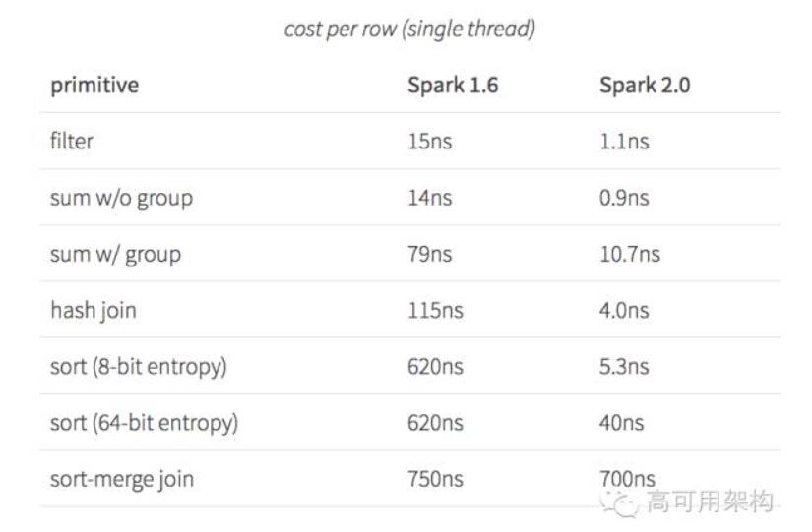Click the 'primitive' column header
Image resolution: width=812 pixels, height=532 pixels.
[94, 86]
